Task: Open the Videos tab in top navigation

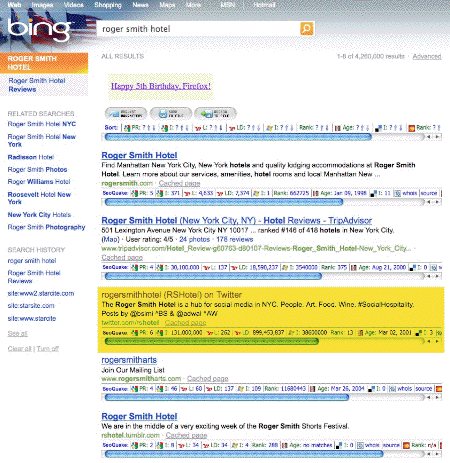Action: click(x=74, y=5)
